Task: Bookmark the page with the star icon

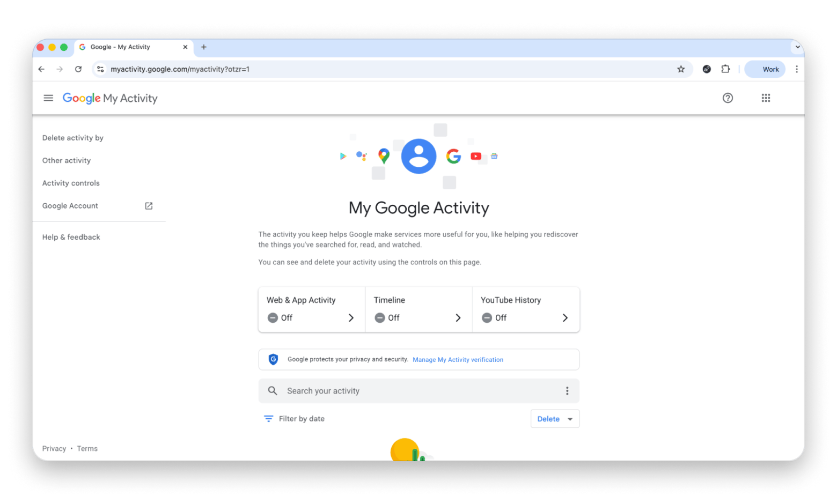Action: pyautogui.click(x=681, y=69)
